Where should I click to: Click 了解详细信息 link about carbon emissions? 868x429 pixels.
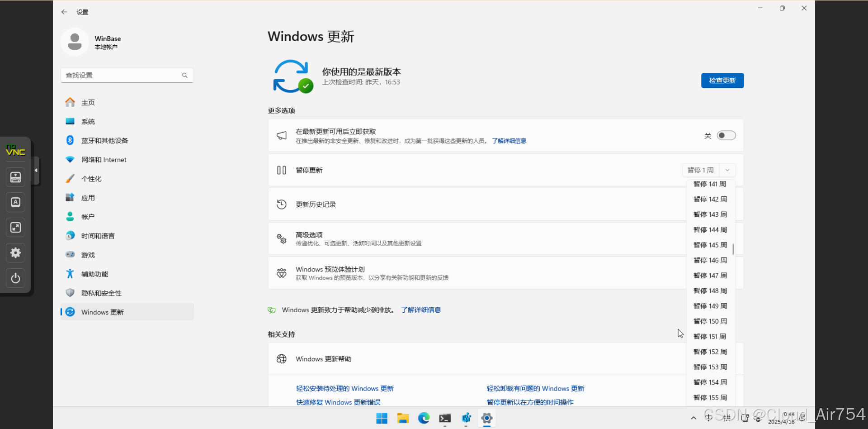click(421, 310)
